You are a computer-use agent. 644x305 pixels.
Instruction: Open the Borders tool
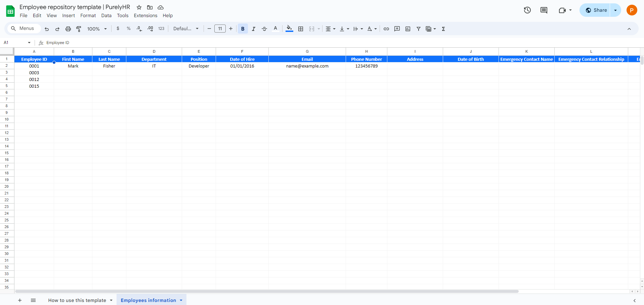(x=301, y=29)
